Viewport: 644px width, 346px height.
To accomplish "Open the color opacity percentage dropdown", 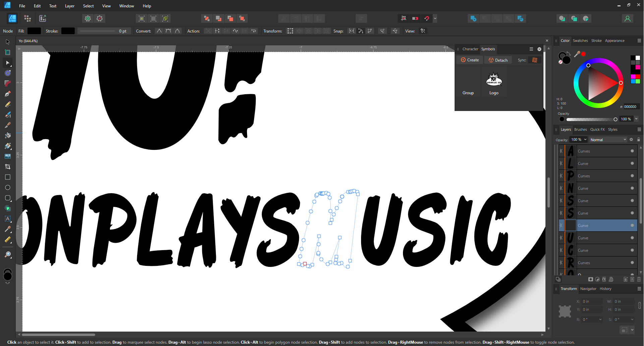I will [x=636, y=119].
